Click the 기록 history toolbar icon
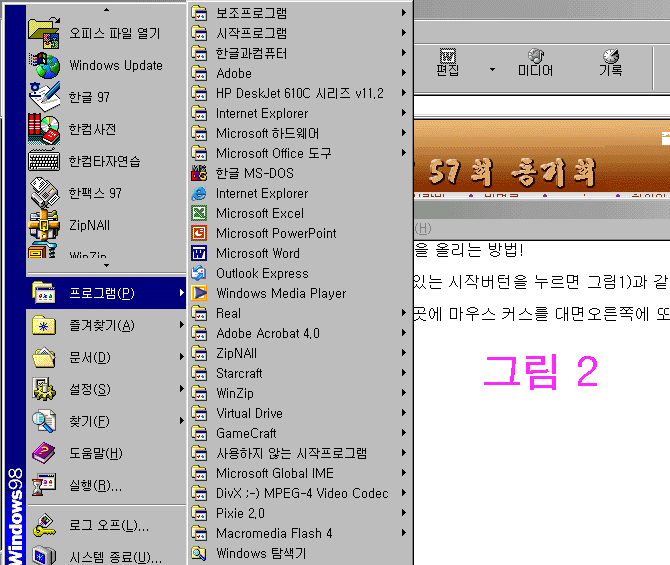The width and height of the screenshot is (670, 565). coord(611,62)
